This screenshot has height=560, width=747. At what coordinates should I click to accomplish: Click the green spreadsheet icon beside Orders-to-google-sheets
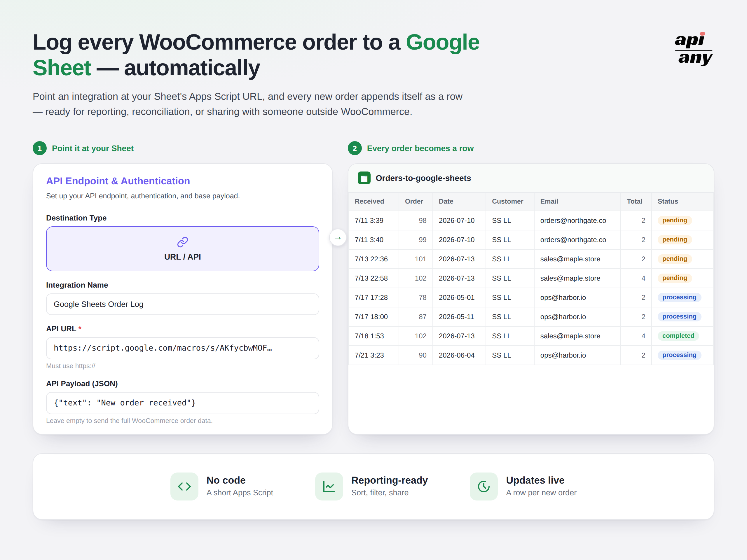364,178
